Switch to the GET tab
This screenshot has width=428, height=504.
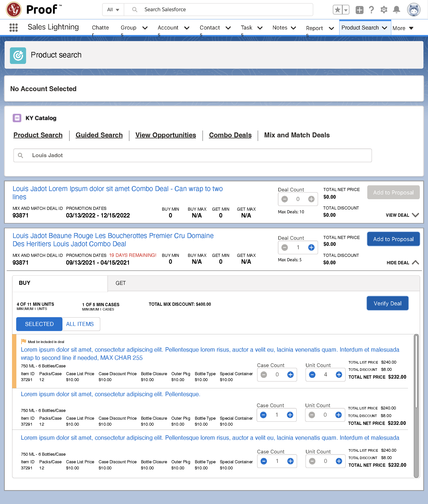pos(121,283)
